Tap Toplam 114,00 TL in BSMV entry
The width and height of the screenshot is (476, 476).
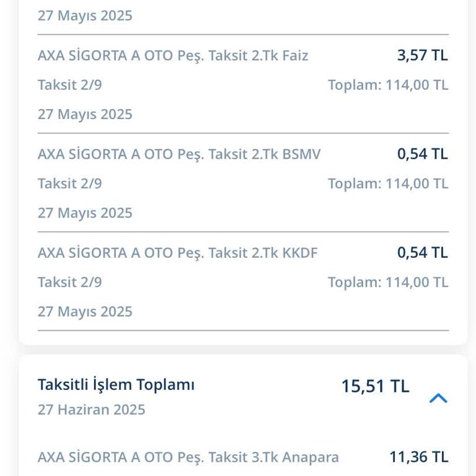[387, 183]
